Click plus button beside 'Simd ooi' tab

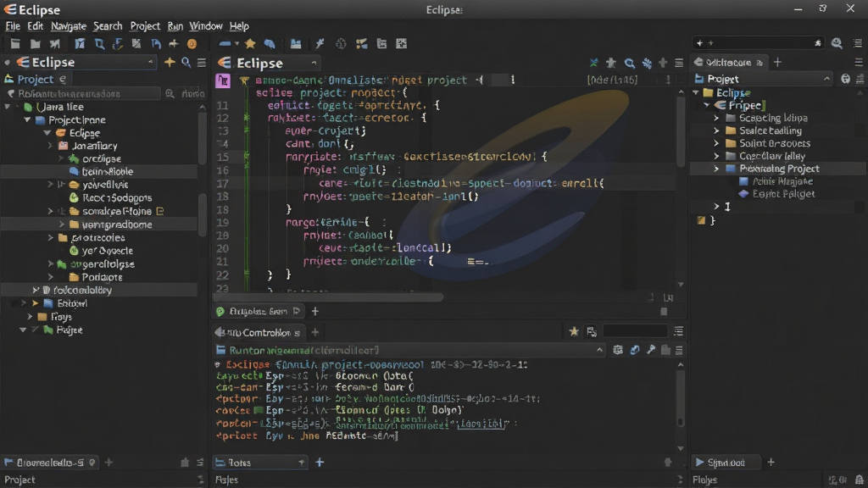(x=771, y=462)
